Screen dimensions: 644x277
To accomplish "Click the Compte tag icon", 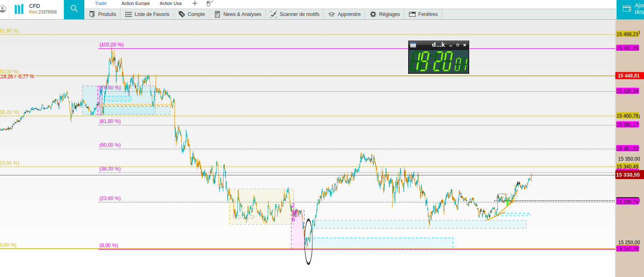I will (182, 14).
